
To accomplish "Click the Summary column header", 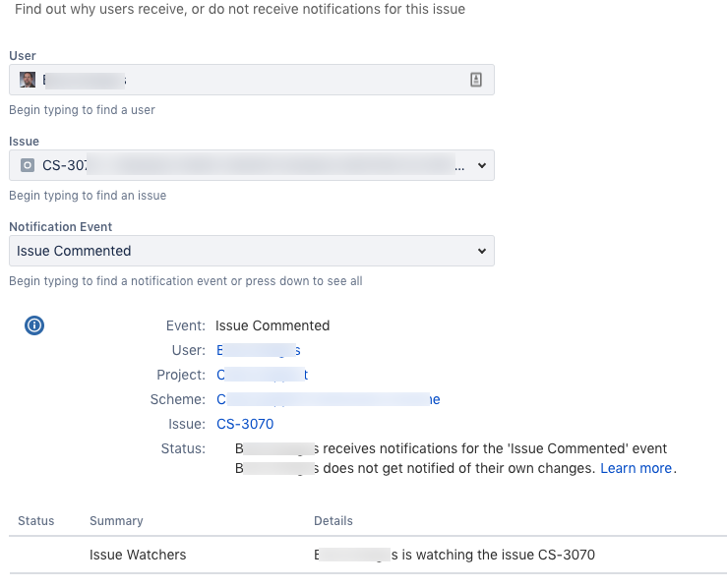I will tap(116, 521).
